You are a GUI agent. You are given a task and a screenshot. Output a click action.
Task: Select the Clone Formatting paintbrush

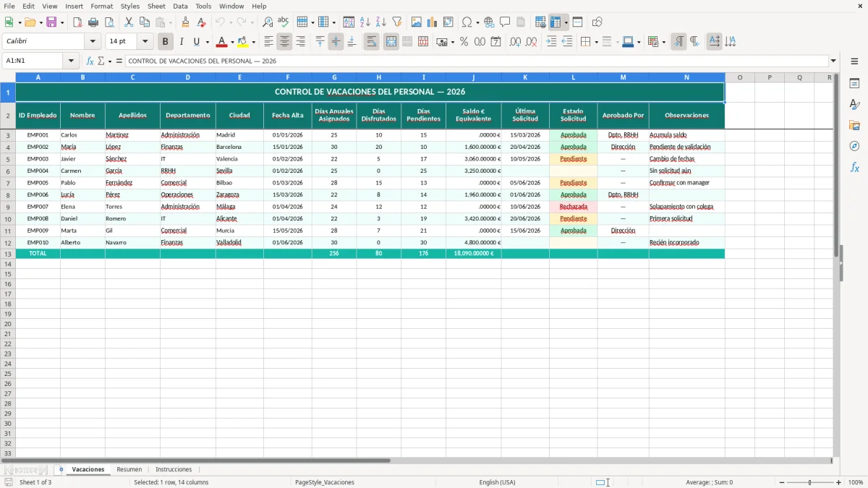click(185, 22)
